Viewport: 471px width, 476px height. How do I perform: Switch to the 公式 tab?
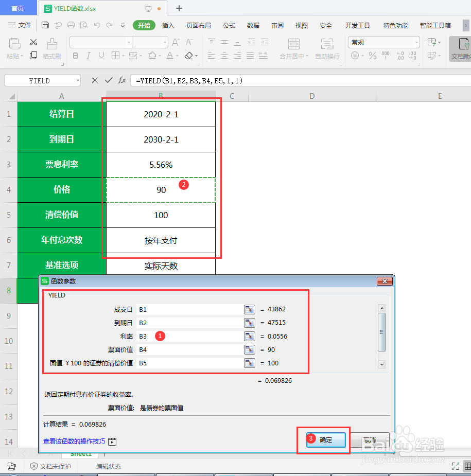229,26
